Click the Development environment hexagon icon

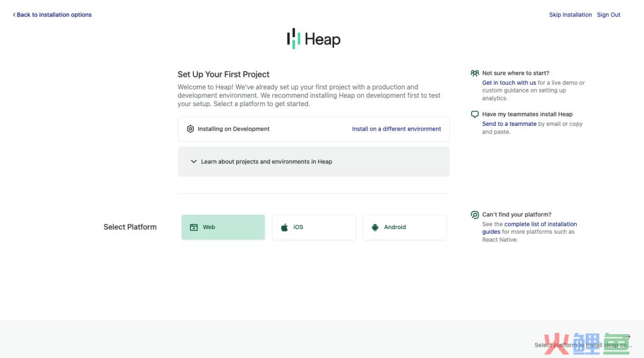190,129
